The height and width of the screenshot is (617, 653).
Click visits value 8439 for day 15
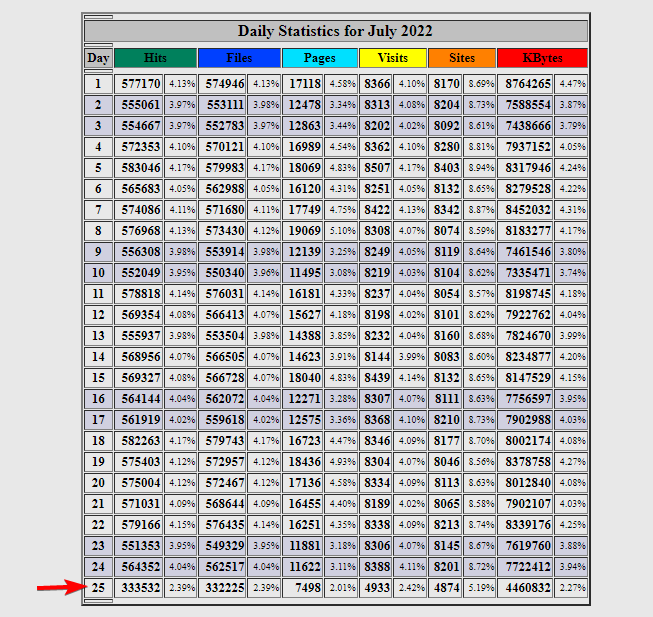(376, 378)
